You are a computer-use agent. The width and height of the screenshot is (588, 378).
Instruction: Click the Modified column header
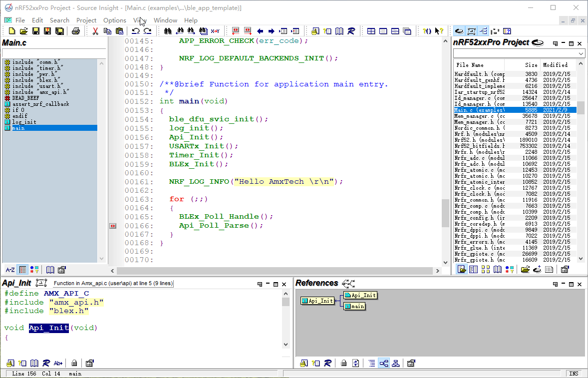(558, 65)
